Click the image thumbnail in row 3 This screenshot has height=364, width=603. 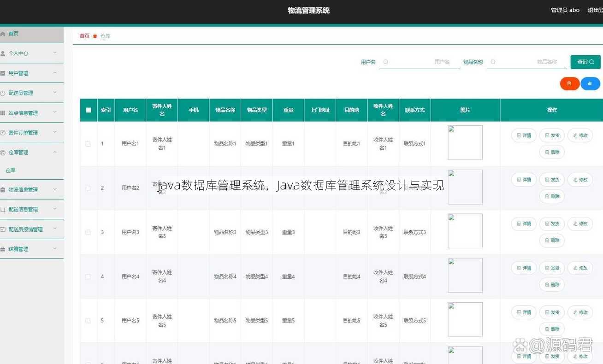(465, 231)
